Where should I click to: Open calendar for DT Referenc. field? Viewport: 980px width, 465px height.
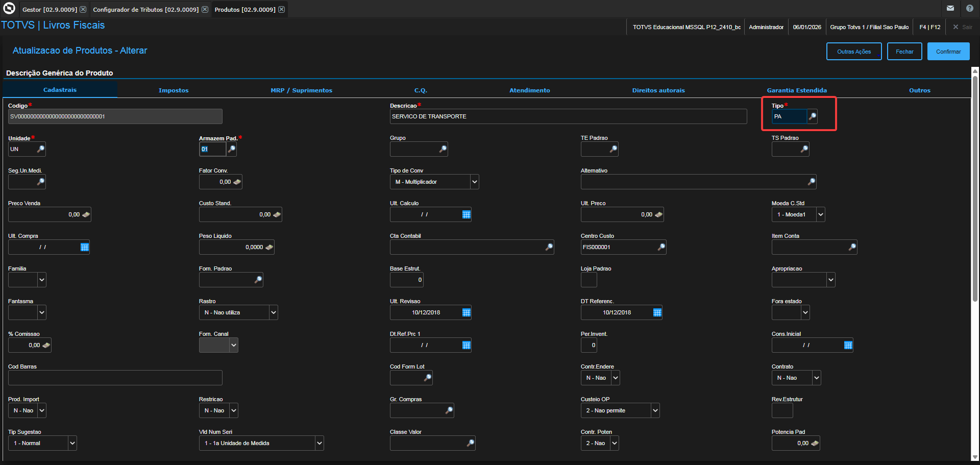(657, 312)
